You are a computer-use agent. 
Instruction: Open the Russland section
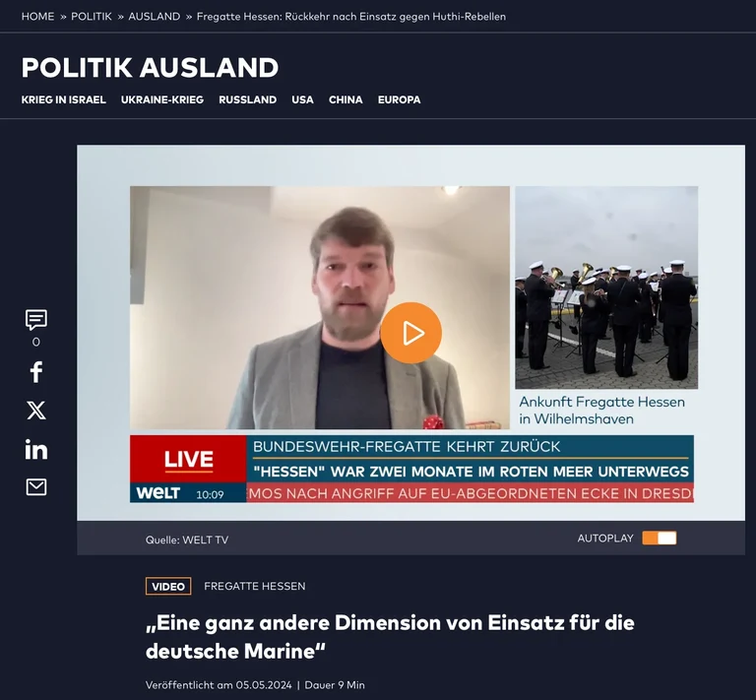point(247,99)
